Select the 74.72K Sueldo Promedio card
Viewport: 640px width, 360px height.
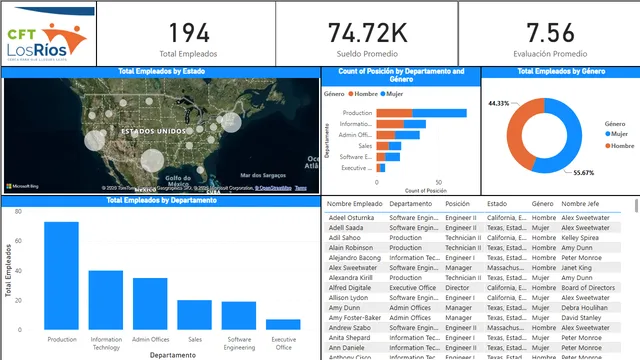(x=367, y=34)
